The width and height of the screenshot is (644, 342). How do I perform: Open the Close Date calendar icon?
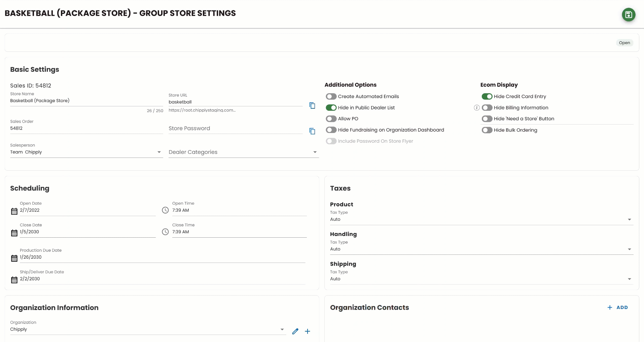(x=14, y=233)
